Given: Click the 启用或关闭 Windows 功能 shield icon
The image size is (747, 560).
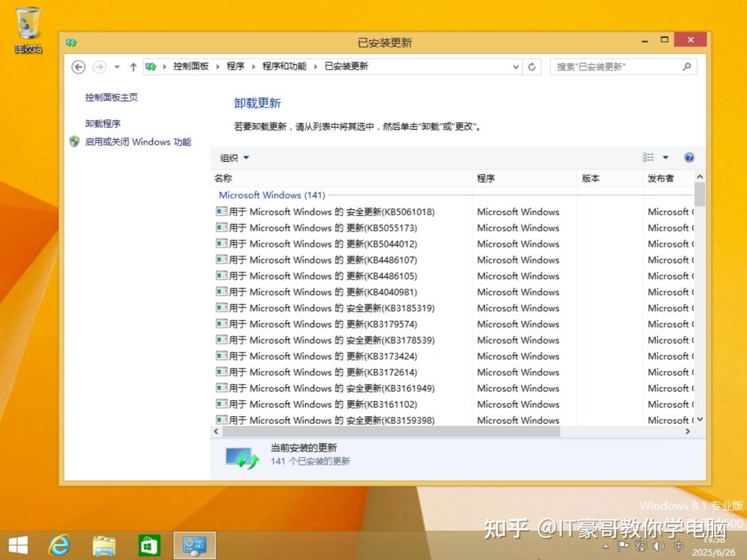Looking at the screenshot, I should [74, 140].
